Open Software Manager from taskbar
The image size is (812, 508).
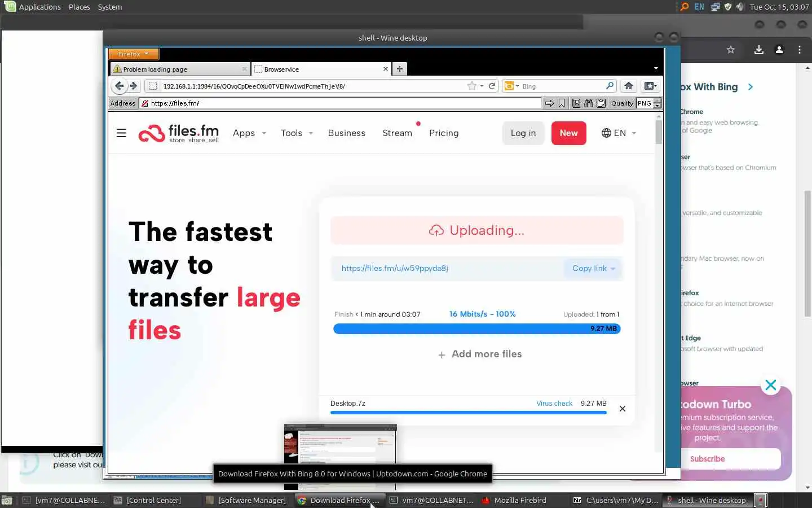click(x=246, y=500)
